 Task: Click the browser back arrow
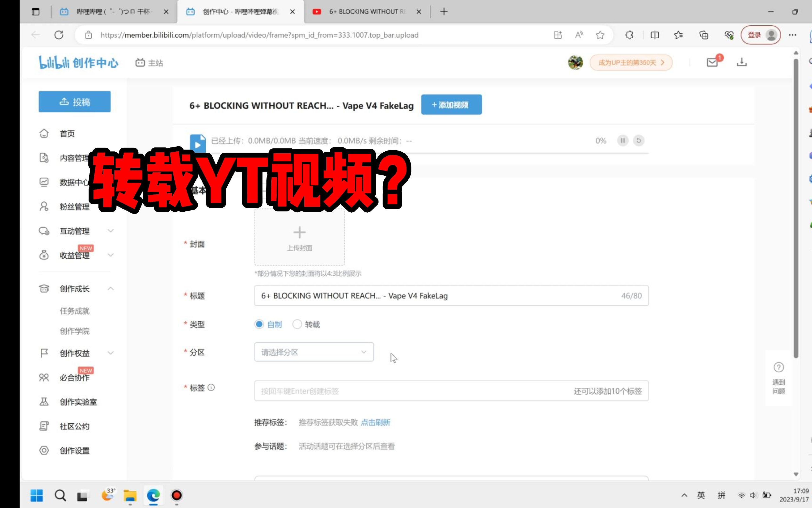coord(35,35)
